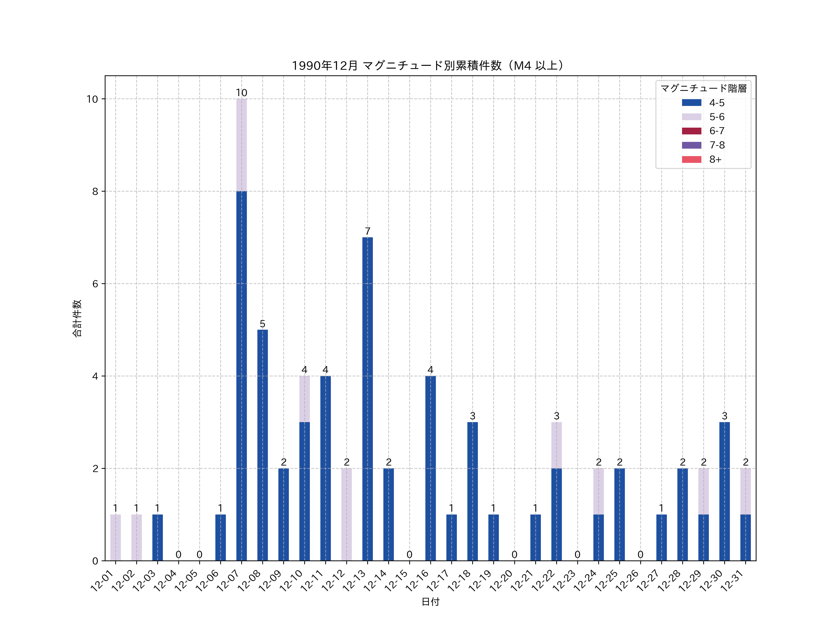Screen dimensions: 840x630
Task: Click the legend title マグニチュード階層
Action: 703,88
